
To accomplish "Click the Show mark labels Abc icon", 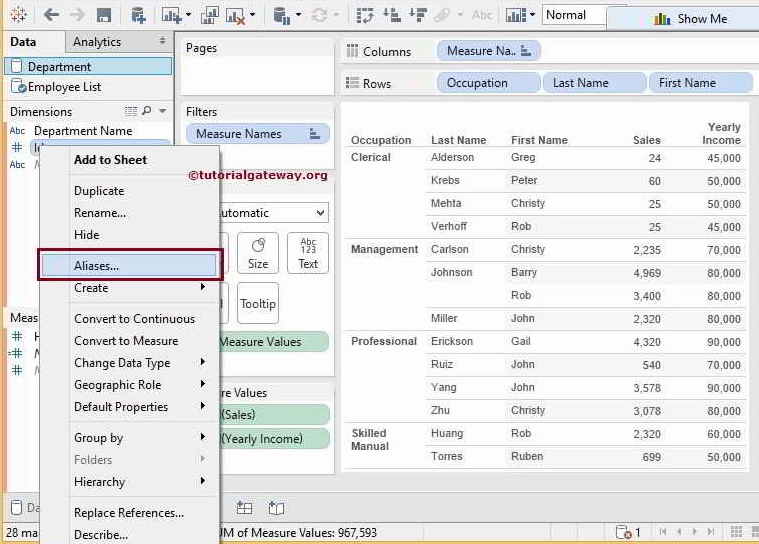I will pos(482,15).
